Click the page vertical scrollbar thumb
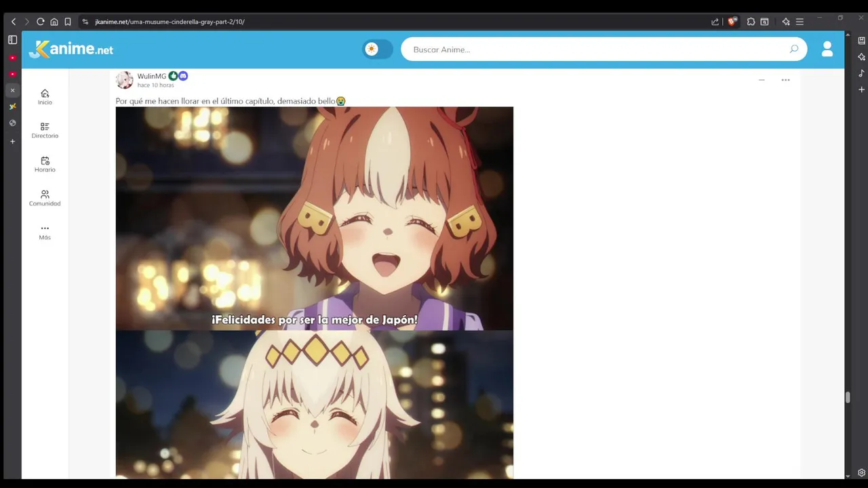 [x=848, y=398]
